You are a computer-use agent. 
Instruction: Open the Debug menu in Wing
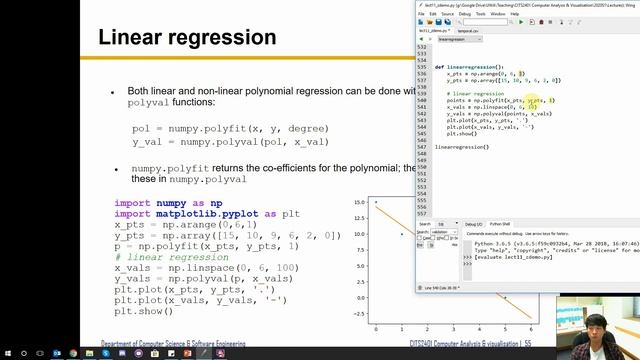(x=465, y=14)
